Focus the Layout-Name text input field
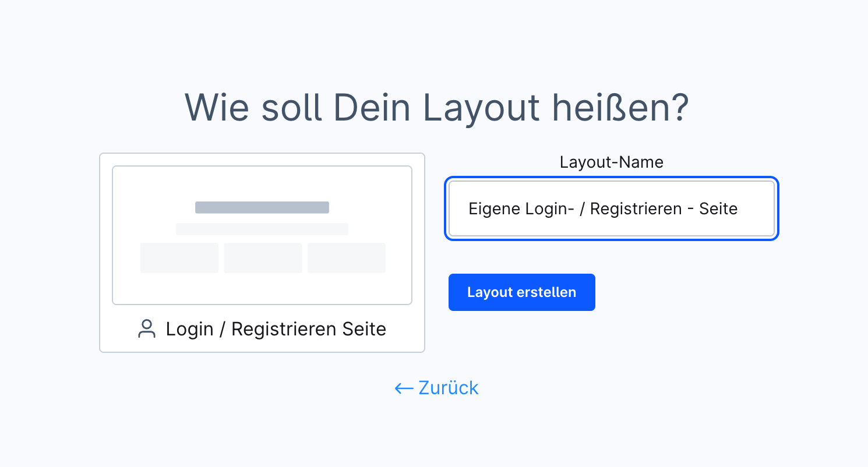868x467 pixels. click(611, 208)
